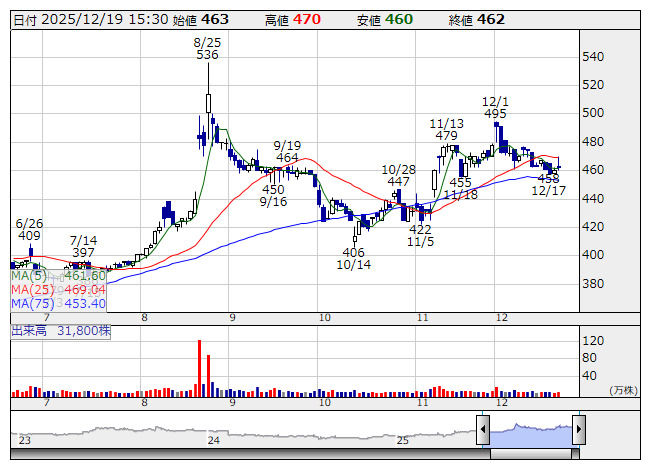Image resolution: width=653 pixels, height=470 pixels.
Task: Click the 安値 460 low price
Action: 385,20
